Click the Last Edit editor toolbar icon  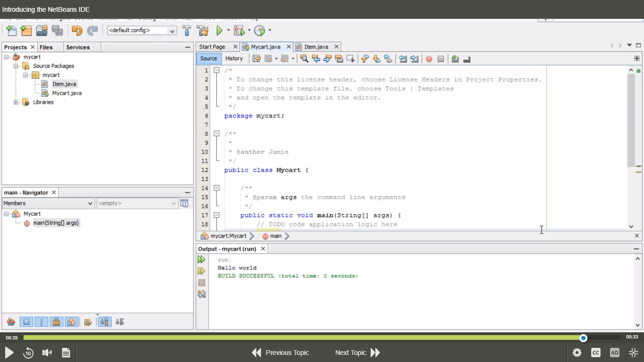click(x=256, y=59)
